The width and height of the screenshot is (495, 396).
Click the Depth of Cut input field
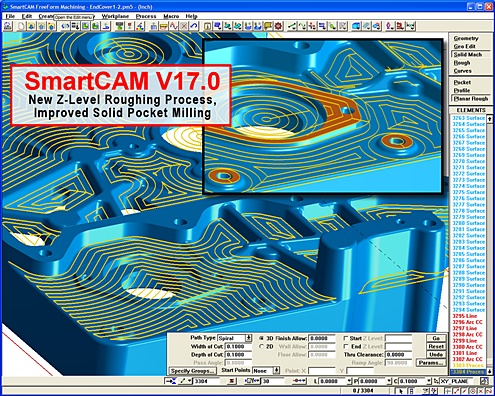238,355
